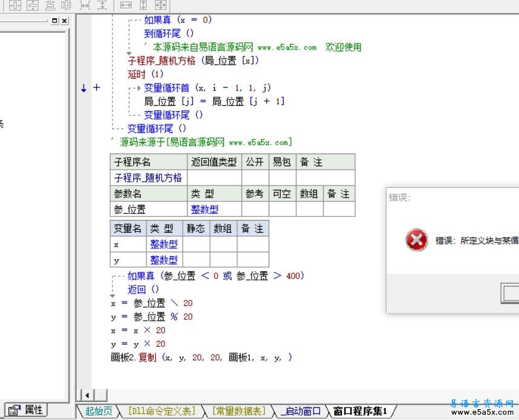This screenshot has height=420, width=519.
Task: Click the inner indented 变量循环尾 () line
Action: coord(173,115)
